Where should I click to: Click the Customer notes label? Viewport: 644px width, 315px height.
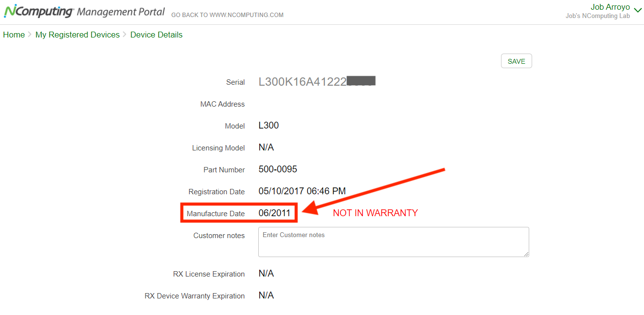click(219, 236)
